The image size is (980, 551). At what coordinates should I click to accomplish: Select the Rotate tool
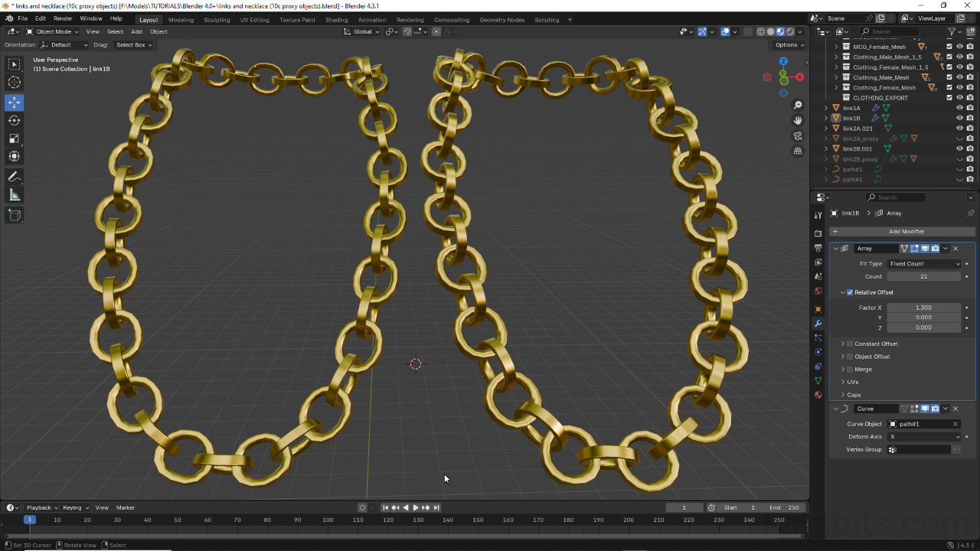15,120
